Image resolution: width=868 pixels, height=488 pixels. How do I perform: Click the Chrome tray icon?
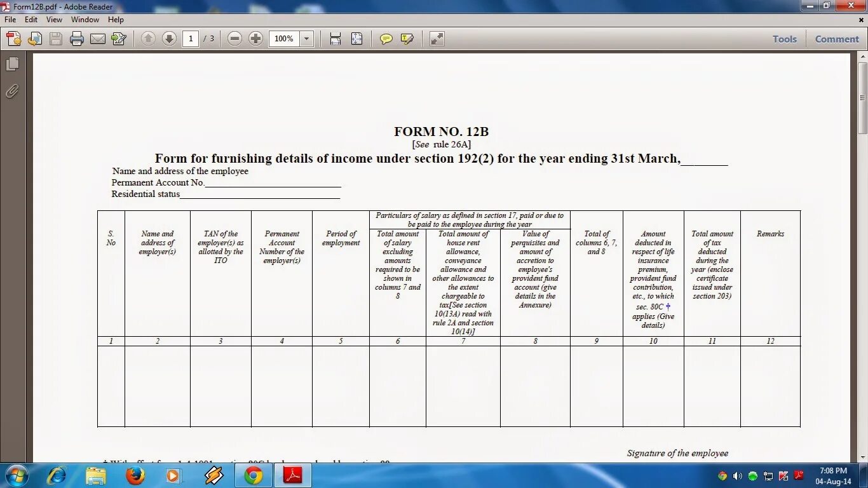click(722, 476)
